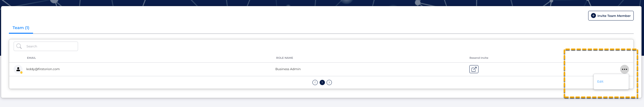The image size is (644, 107).
Task: Click the Invite Team Member button
Action: (611, 16)
